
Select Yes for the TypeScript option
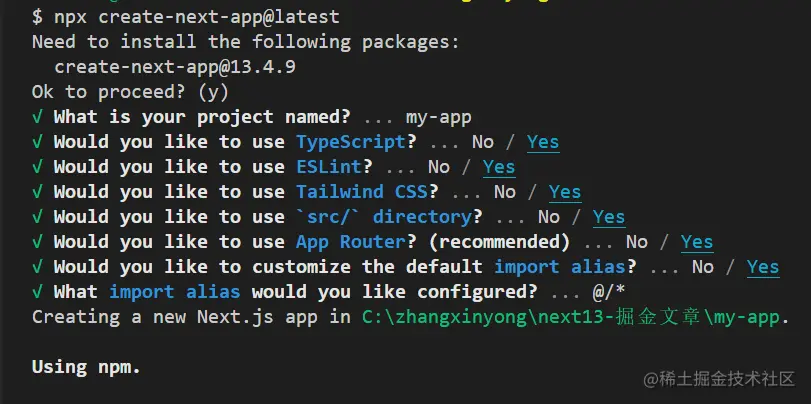point(543,142)
